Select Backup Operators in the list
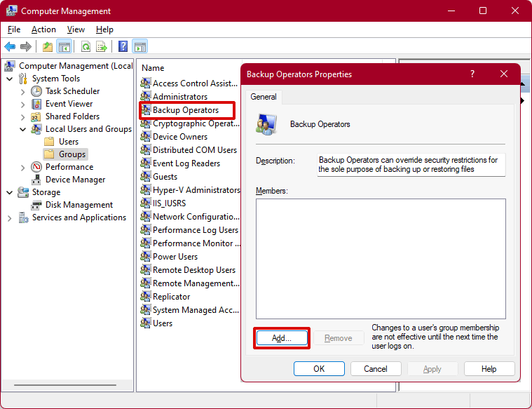 pyautogui.click(x=186, y=110)
